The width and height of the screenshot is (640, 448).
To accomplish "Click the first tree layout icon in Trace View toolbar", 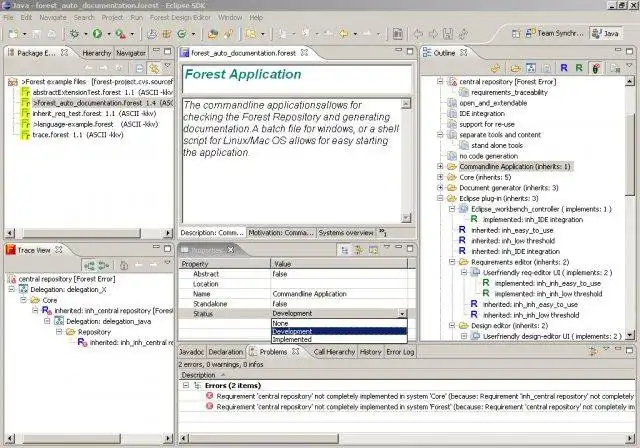I will [x=89, y=266].
